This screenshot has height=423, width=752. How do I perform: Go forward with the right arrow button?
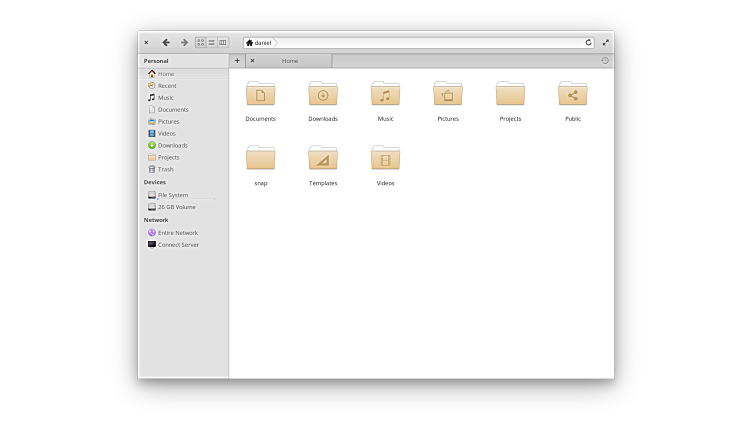pos(184,43)
